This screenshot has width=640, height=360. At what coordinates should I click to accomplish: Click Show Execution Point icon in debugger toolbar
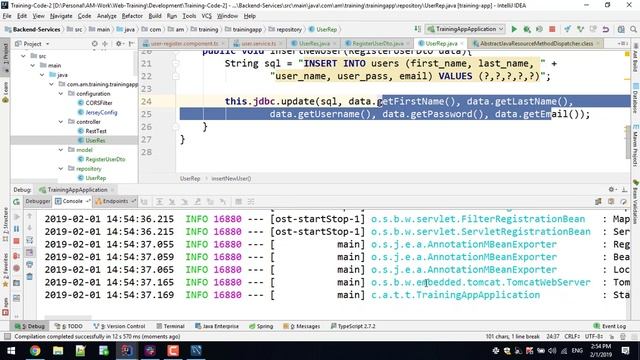(x=144, y=202)
